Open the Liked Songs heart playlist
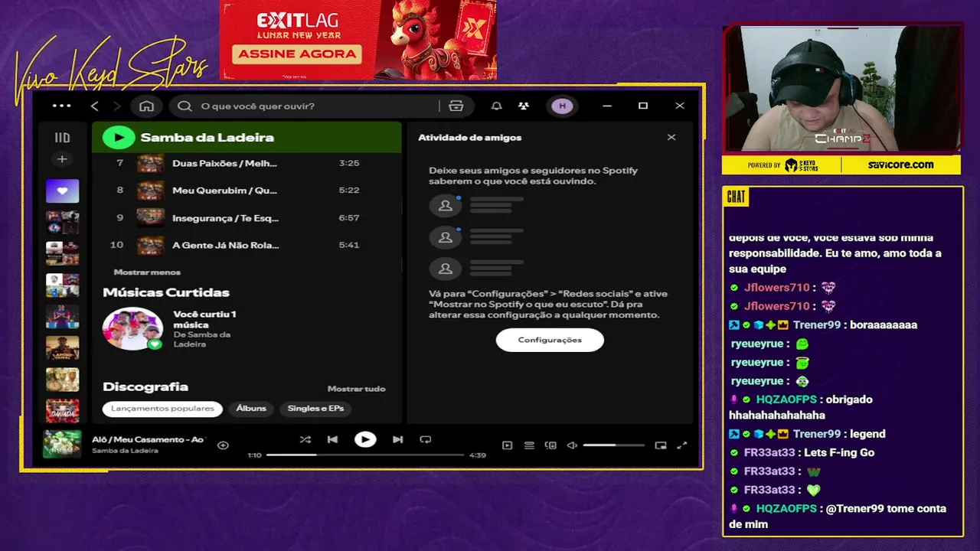Viewport: 980px width, 551px height. point(62,191)
